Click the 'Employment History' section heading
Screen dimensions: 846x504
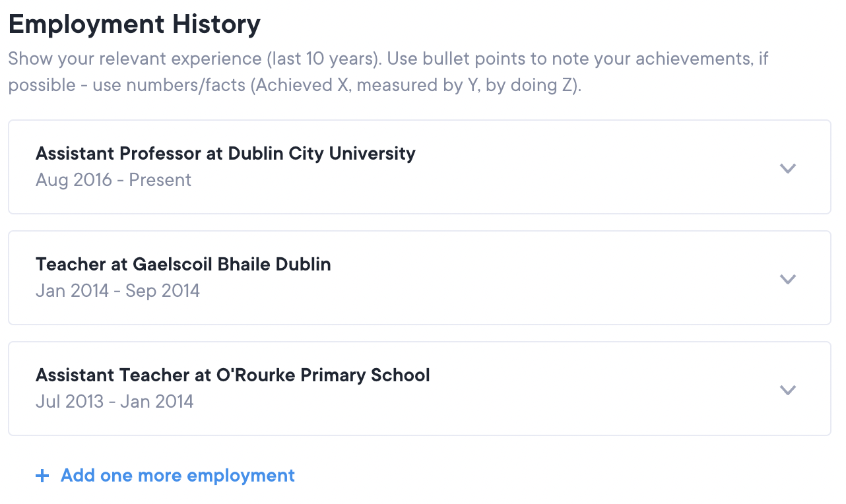point(134,25)
